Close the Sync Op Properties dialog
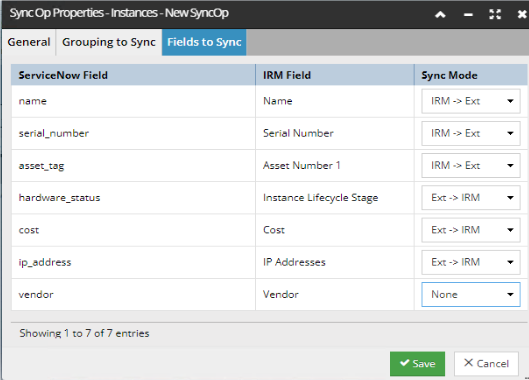 (522, 14)
